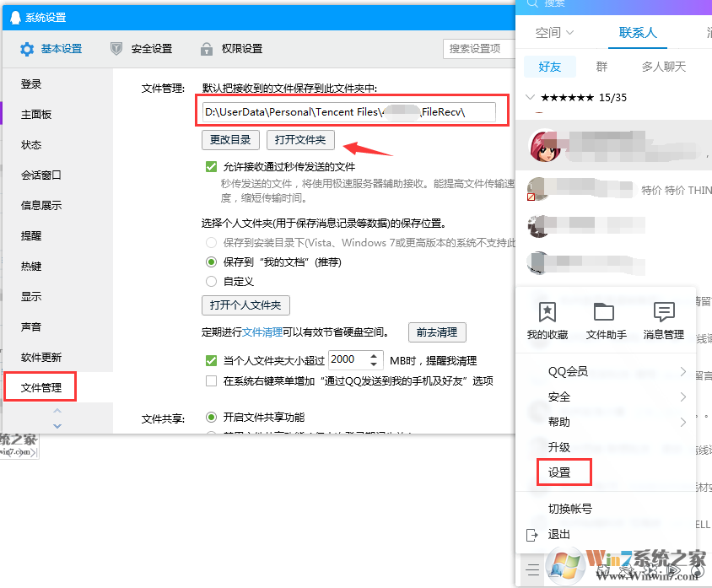Open 权限设置 using the lock icon
This screenshot has width=712, height=588.
click(x=207, y=48)
